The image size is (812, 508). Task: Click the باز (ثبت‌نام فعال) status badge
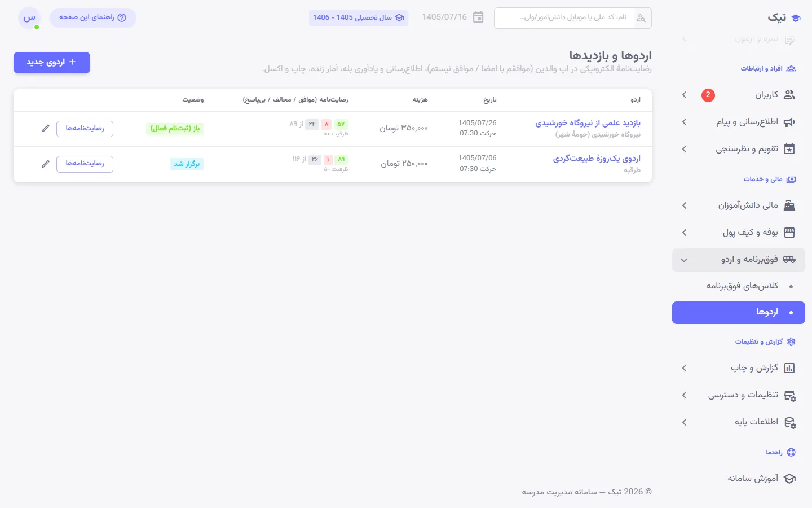tap(175, 129)
